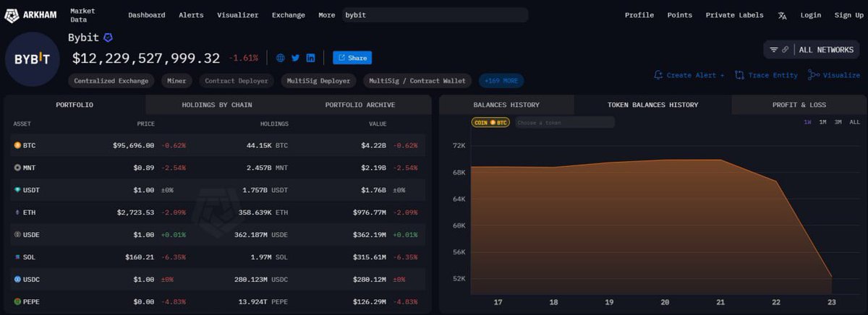Switch to Token Balances History tab
Viewport: 868px width, 315px height.
(653, 105)
